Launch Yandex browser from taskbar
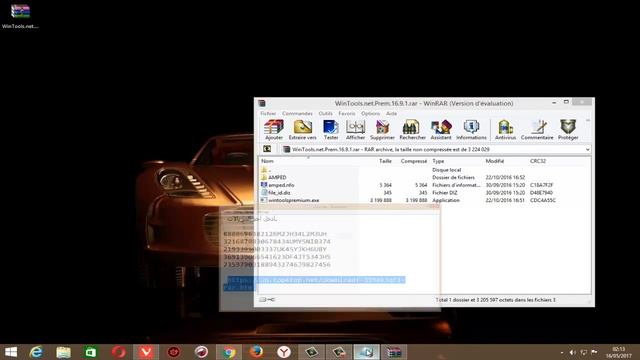This screenshot has height=360, width=640. pos(284,352)
